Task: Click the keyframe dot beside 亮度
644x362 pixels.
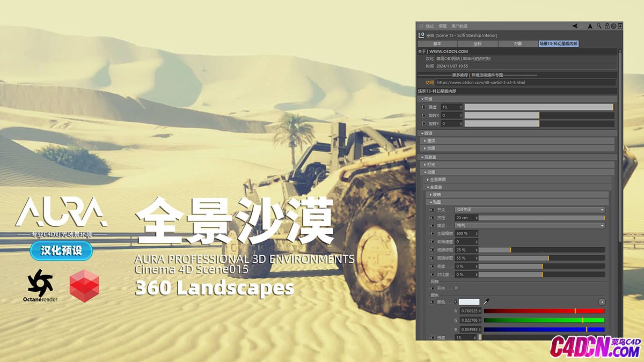Action: click(433, 266)
